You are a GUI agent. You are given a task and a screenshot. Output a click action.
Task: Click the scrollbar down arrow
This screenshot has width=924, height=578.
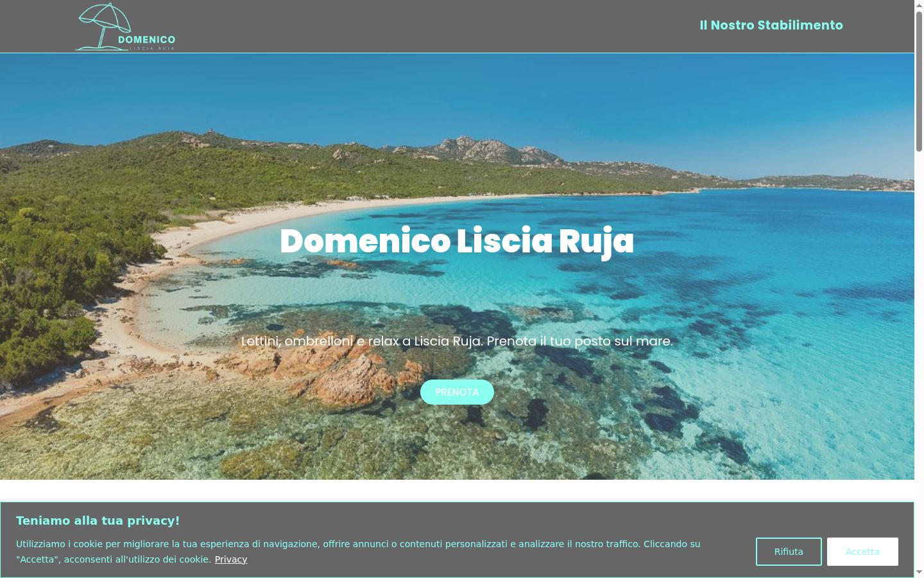(919, 572)
